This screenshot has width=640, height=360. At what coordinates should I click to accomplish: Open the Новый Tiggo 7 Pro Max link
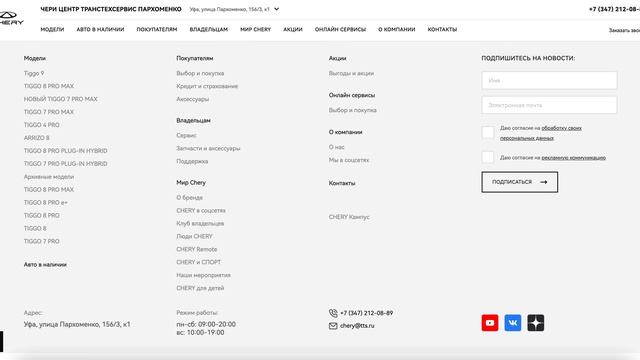tap(60, 99)
